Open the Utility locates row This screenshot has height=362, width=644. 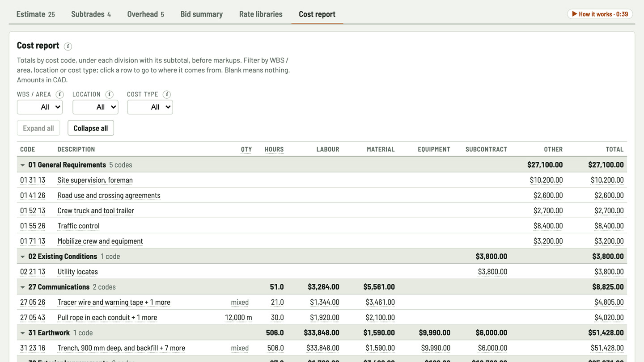click(322, 272)
